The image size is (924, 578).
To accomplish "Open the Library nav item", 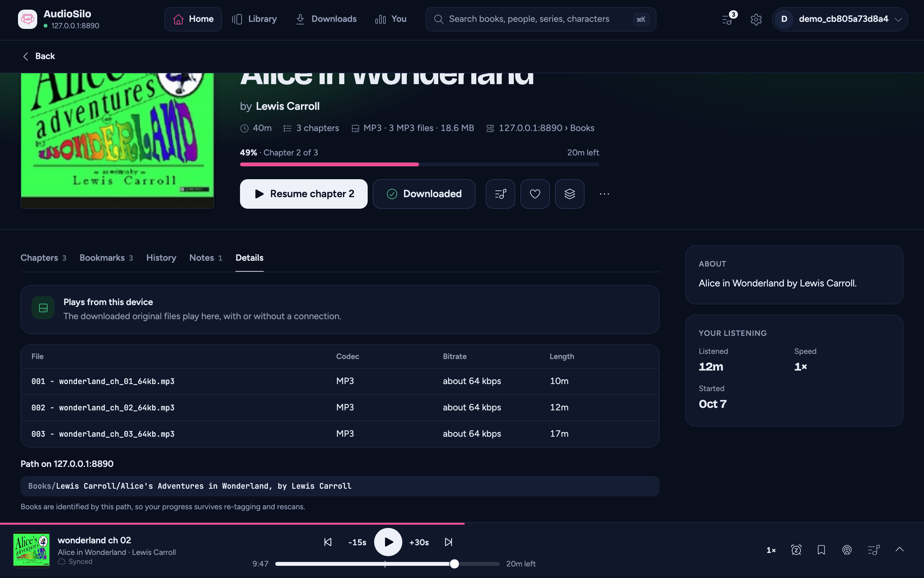I will 254,19.
